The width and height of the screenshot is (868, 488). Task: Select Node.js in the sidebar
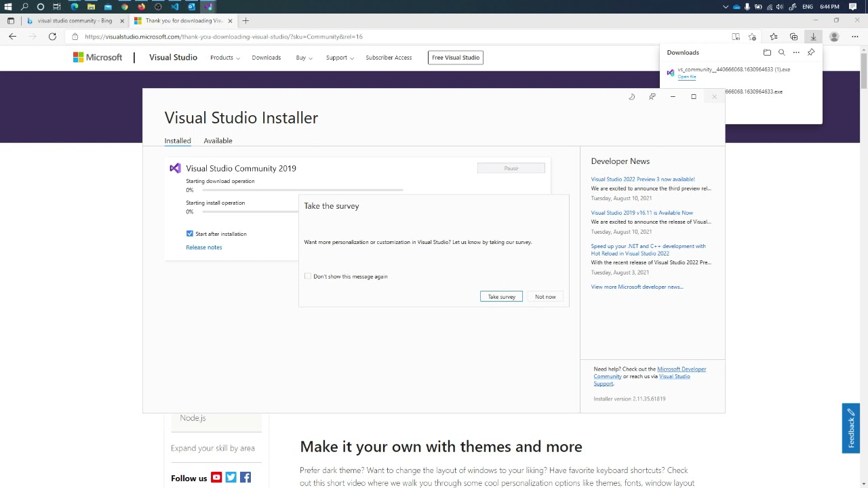(x=193, y=418)
